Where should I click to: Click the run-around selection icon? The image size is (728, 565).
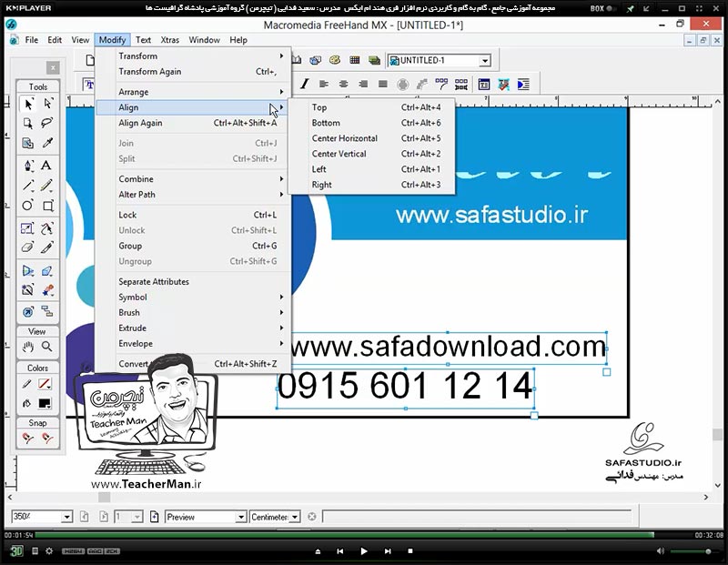[x=523, y=84]
